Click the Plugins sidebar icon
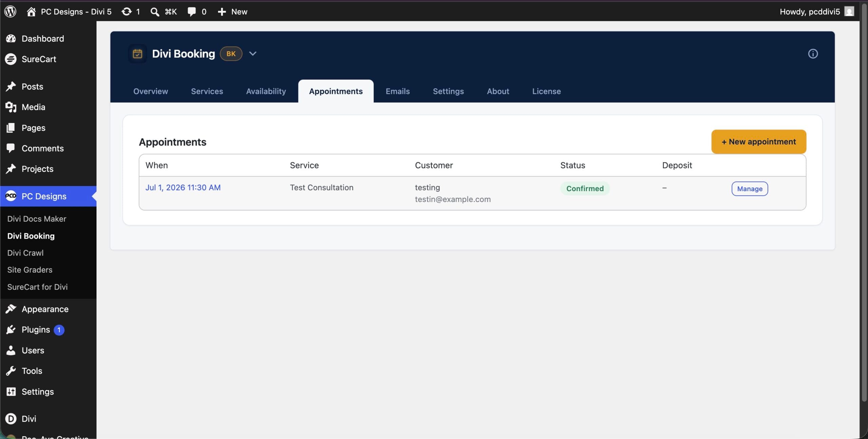Screen dimensions: 868x439 click(x=11, y=330)
